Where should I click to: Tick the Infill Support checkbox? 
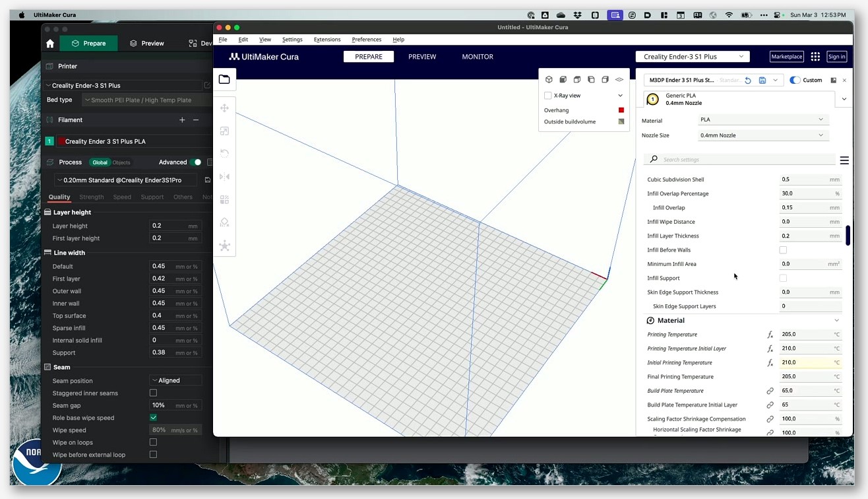tap(783, 278)
